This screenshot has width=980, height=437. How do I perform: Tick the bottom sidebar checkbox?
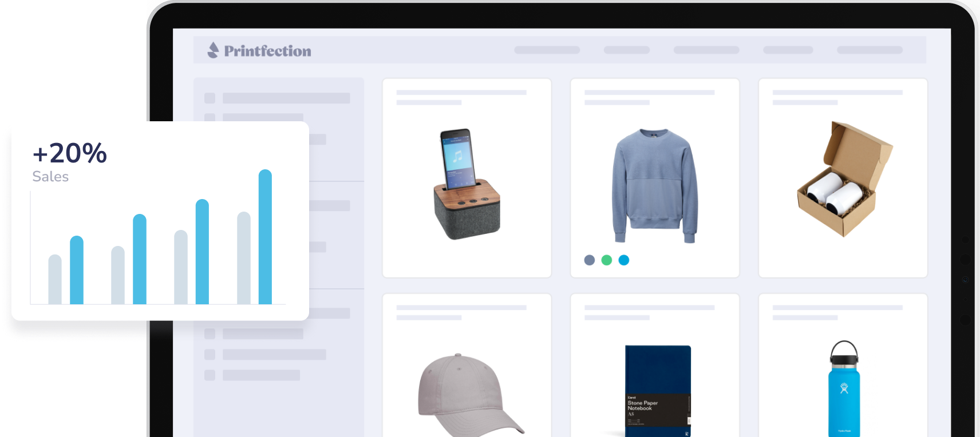(210, 375)
